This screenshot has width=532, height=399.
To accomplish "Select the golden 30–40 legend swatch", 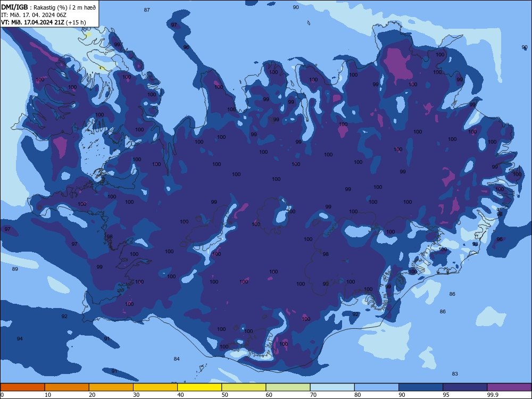I will tap(155, 387).
